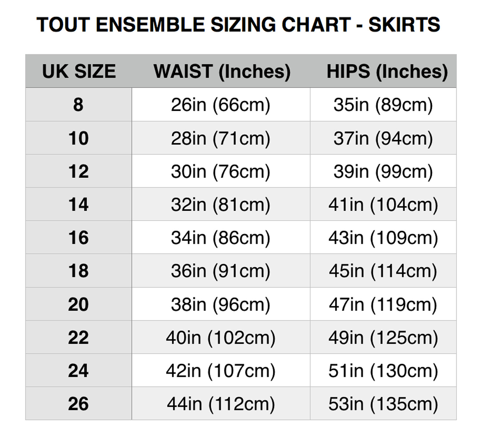Click UK size 10 row label
This screenshot has height=448, width=482.
tap(79, 138)
